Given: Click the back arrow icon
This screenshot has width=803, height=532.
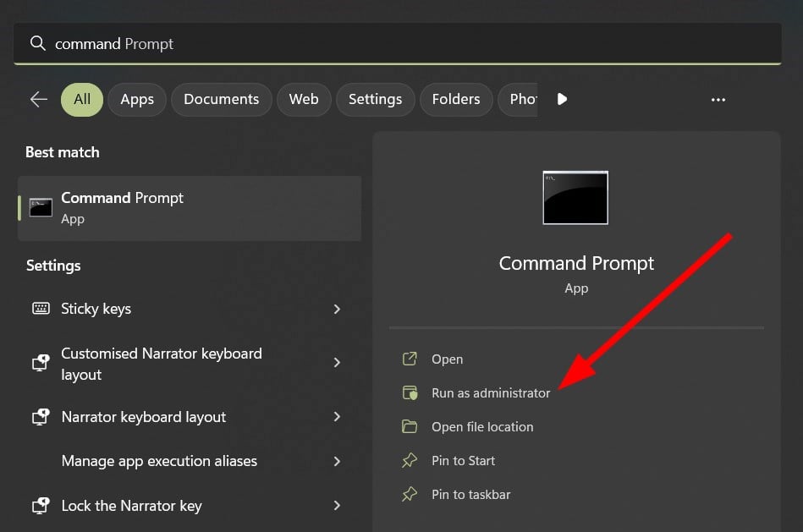Looking at the screenshot, I should tap(39, 99).
